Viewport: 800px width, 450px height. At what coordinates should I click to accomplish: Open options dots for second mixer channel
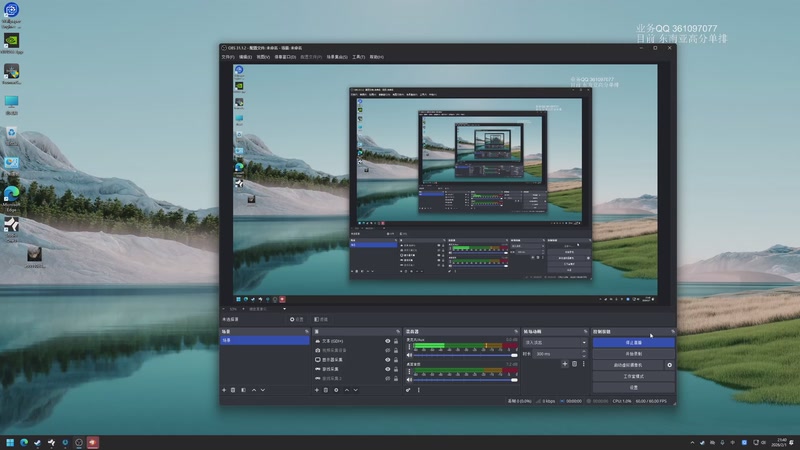tap(409, 371)
